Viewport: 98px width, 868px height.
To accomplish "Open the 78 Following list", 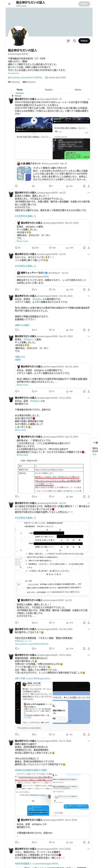I will (14, 82).
